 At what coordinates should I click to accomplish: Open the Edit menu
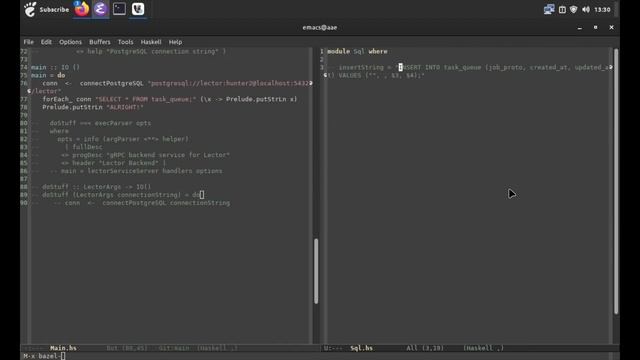coord(46,42)
